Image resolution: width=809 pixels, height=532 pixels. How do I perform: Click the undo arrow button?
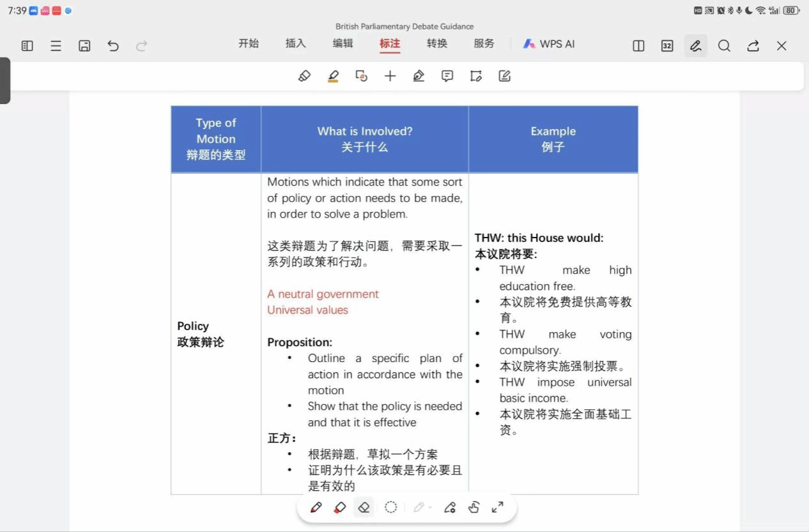[x=113, y=46]
